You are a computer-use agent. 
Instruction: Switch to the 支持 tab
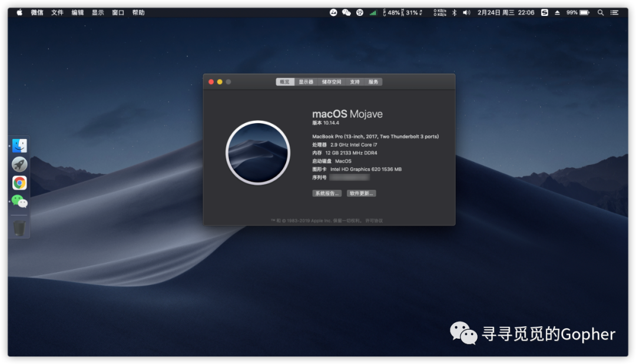[355, 82]
